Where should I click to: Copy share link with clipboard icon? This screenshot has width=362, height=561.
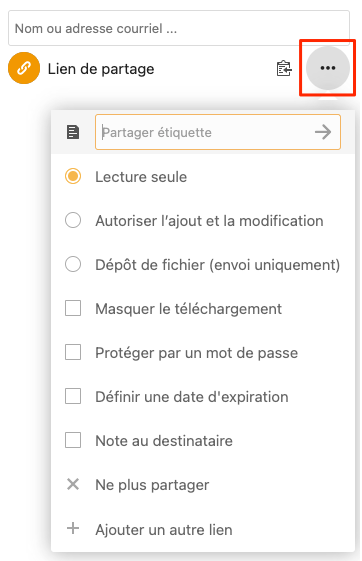tap(284, 68)
